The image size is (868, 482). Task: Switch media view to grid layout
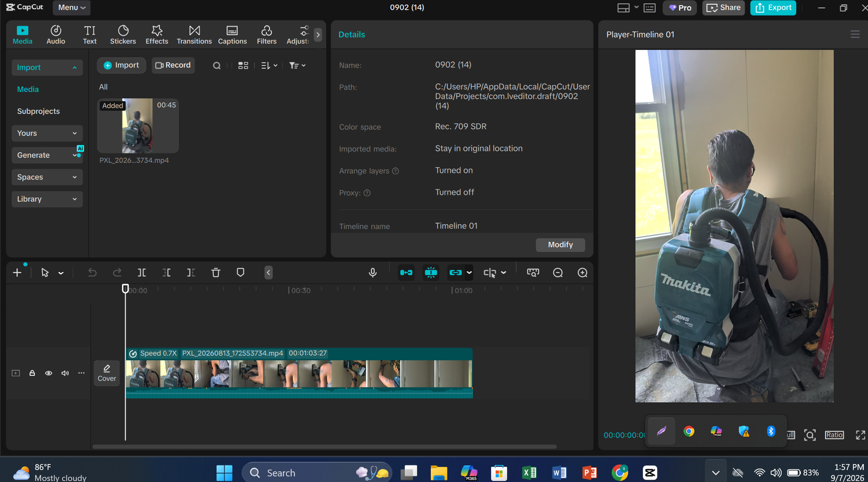243,66
